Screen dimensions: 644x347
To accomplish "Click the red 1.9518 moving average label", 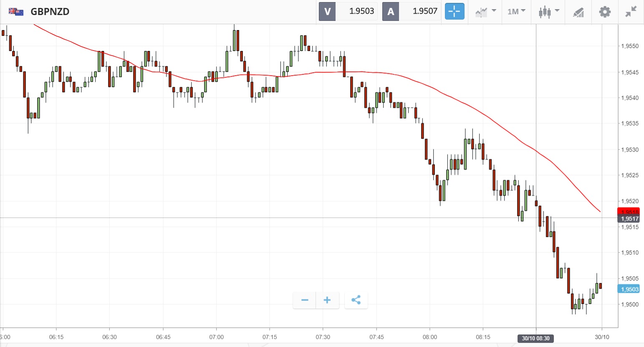I will (629, 212).
